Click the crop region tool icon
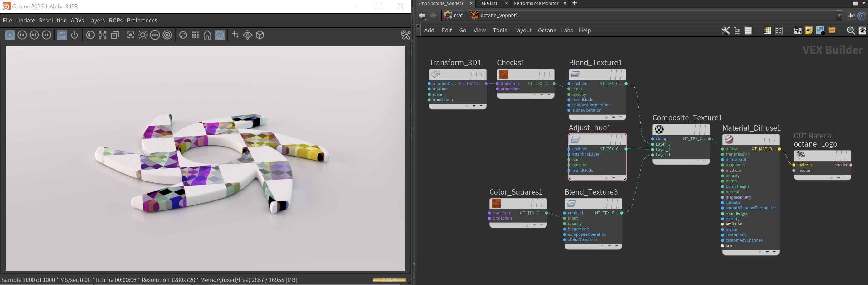The width and height of the screenshot is (868, 285). [x=235, y=35]
